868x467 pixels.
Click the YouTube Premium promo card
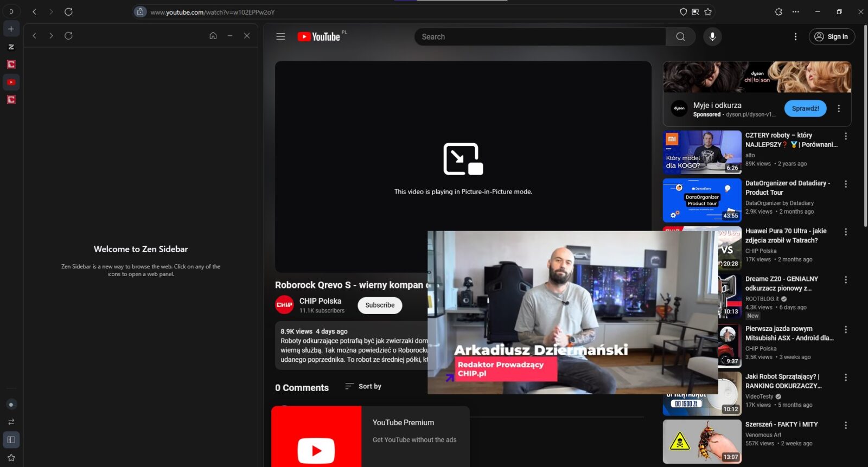click(x=371, y=436)
